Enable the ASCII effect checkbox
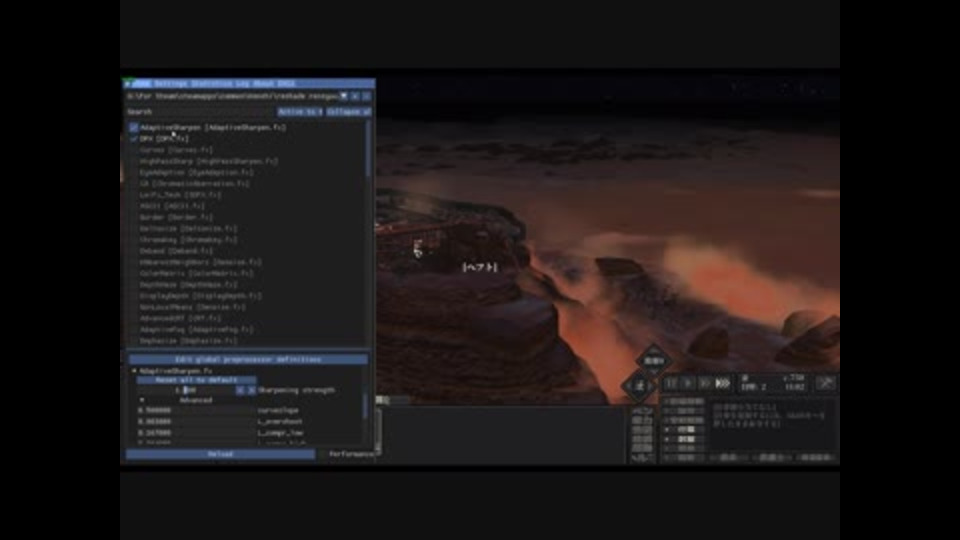 134,206
